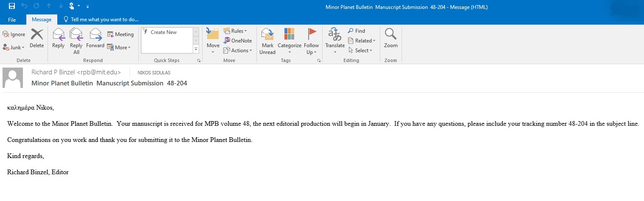This screenshot has height=201, width=644.
Task: Click the 'Welcome to the Minor Planet Bulletin' paragraph
Action: [323, 124]
